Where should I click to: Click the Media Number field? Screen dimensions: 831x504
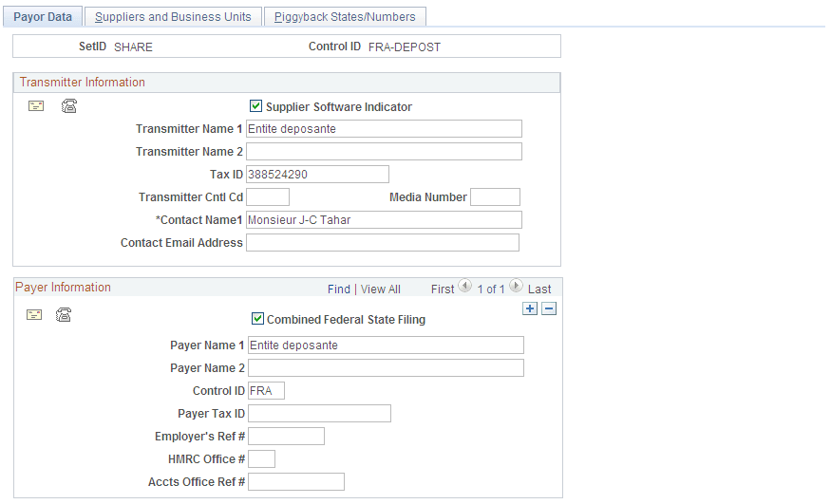point(495,196)
